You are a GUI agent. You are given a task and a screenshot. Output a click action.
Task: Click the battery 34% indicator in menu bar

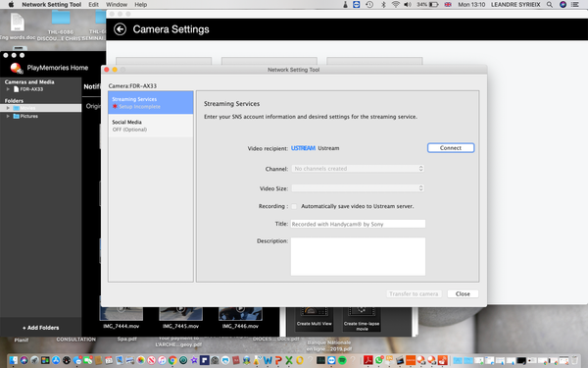coord(427,5)
